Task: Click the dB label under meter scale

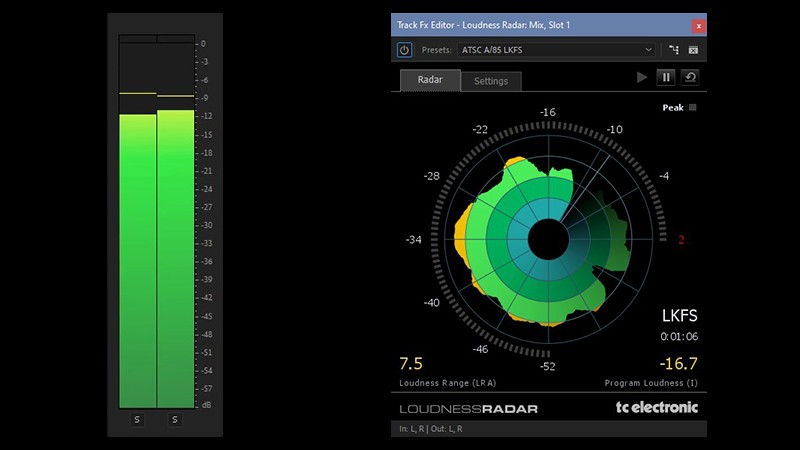Action: (x=206, y=405)
